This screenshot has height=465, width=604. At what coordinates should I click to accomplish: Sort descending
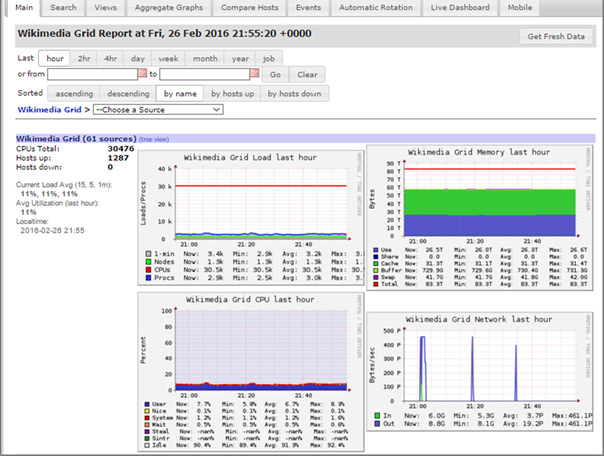pyautogui.click(x=128, y=94)
